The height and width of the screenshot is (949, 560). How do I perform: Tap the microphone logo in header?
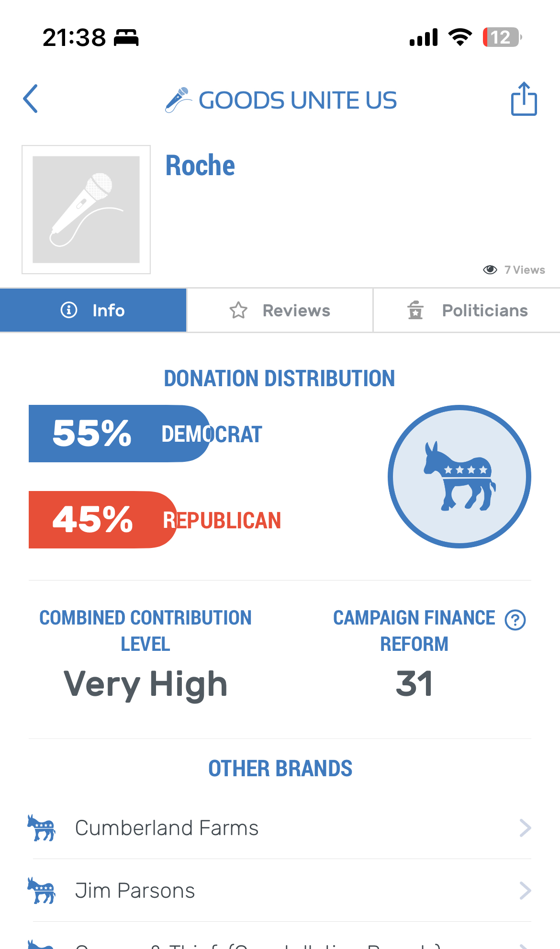(178, 100)
